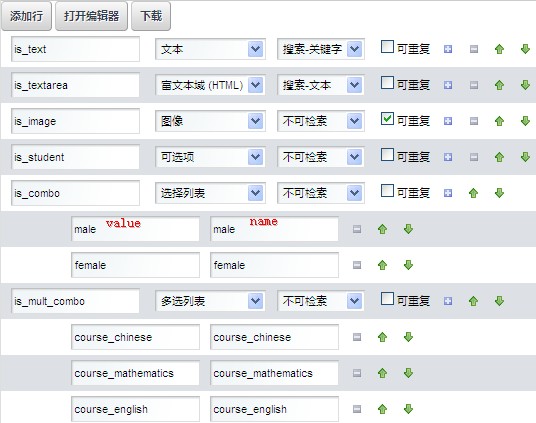Move is_combo row down
The height and width of the screenshot is (423, 536).
click(x=499, y=193)
